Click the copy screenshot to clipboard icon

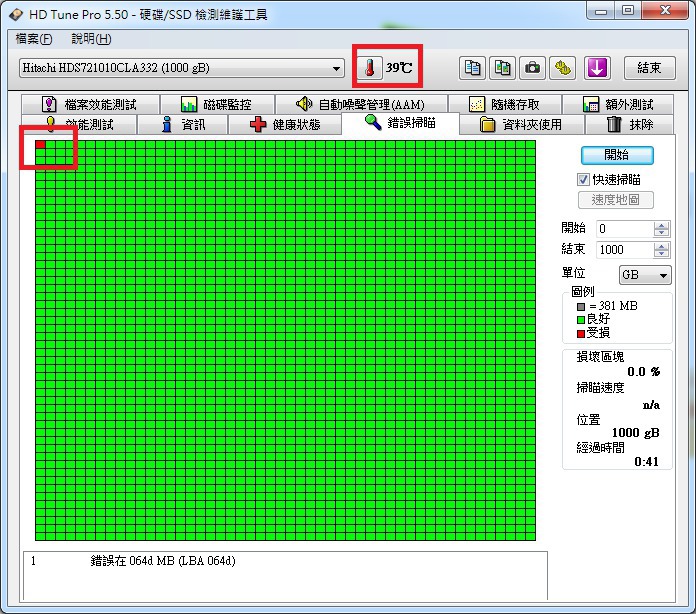click(502, 68)
